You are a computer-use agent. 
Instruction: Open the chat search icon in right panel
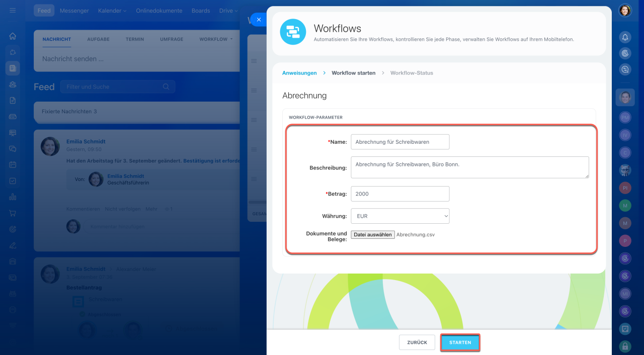[x=625, y=70]
